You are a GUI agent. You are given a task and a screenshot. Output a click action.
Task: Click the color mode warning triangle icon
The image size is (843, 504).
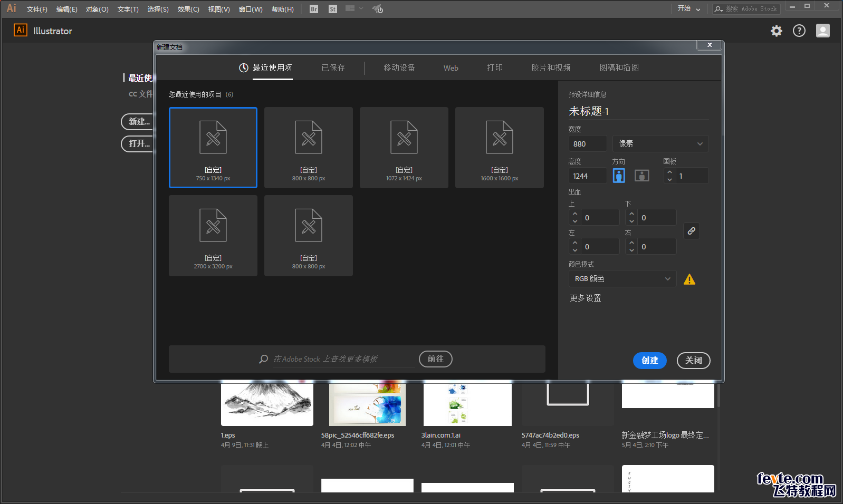click(689, 279)
